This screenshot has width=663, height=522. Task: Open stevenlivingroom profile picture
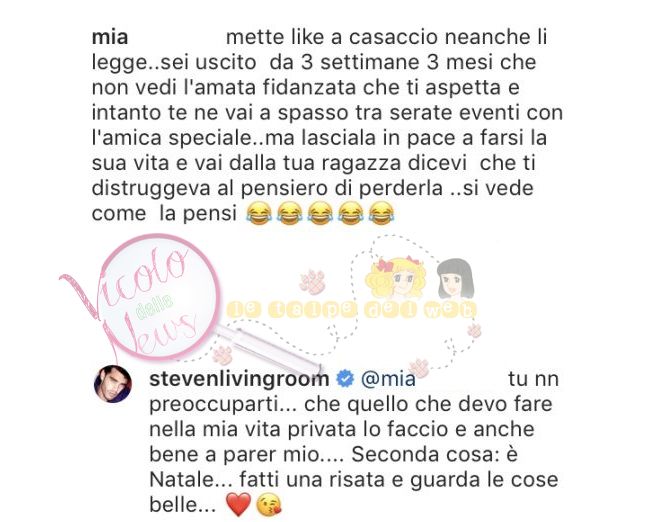point(112,383)
